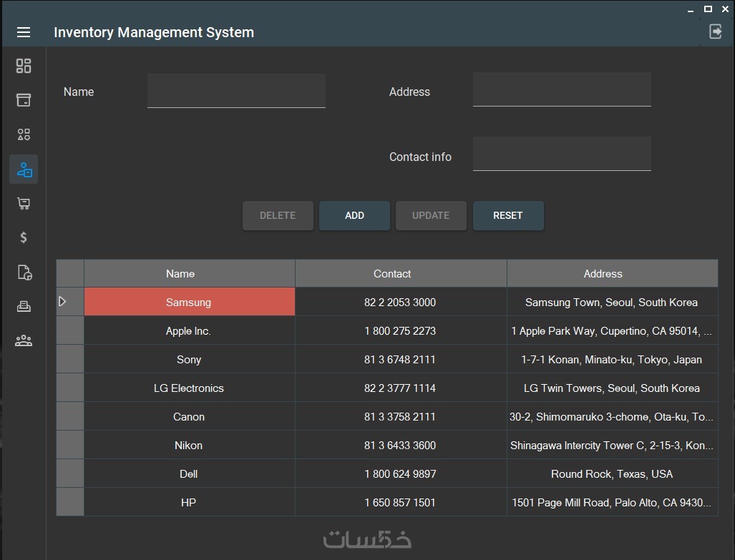Select the Apple Inc. name cell
This screenshot has width=735, height=560.
(190, 330)
